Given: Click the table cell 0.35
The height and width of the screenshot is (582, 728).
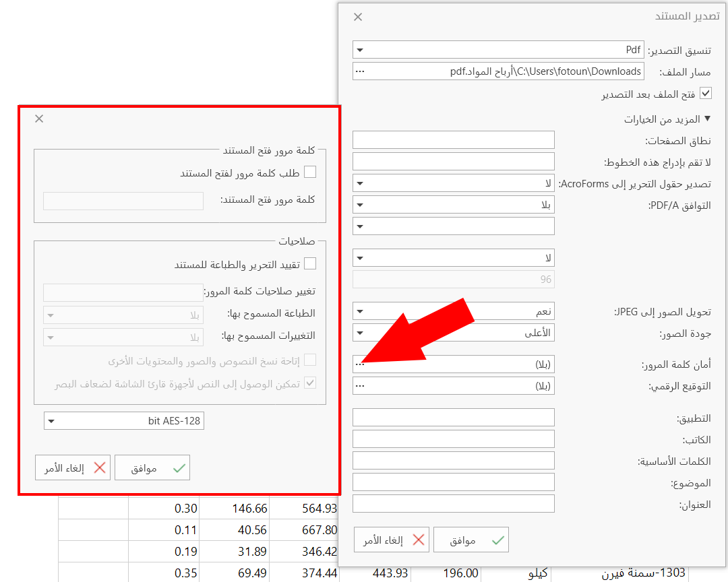Looking at the screenshot, I should 164,573.
